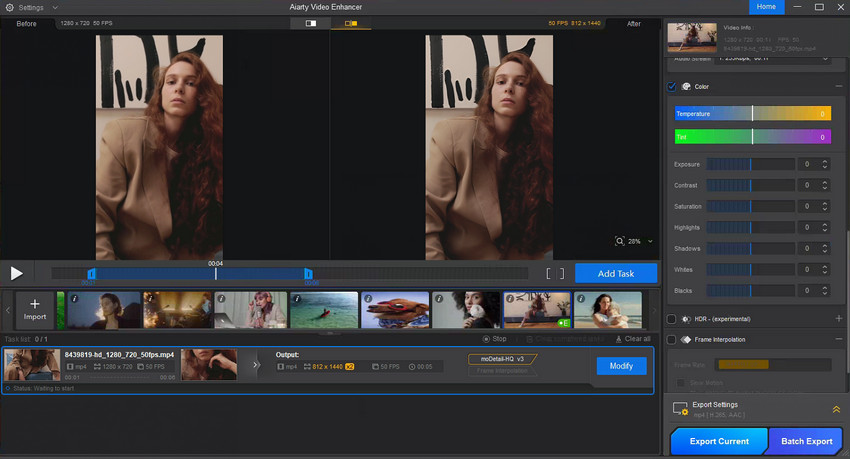Open the 28% zoom level dropdown
Viewport: 850px width, 459px height.
(641, 241)
